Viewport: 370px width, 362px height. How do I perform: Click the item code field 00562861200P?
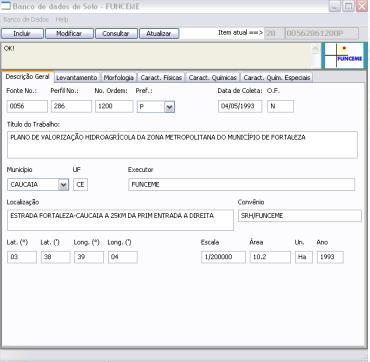[322, 33]
